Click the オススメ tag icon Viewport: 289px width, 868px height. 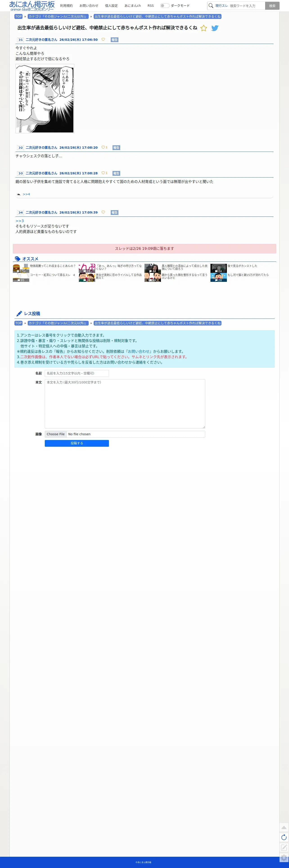coord(18,259)
